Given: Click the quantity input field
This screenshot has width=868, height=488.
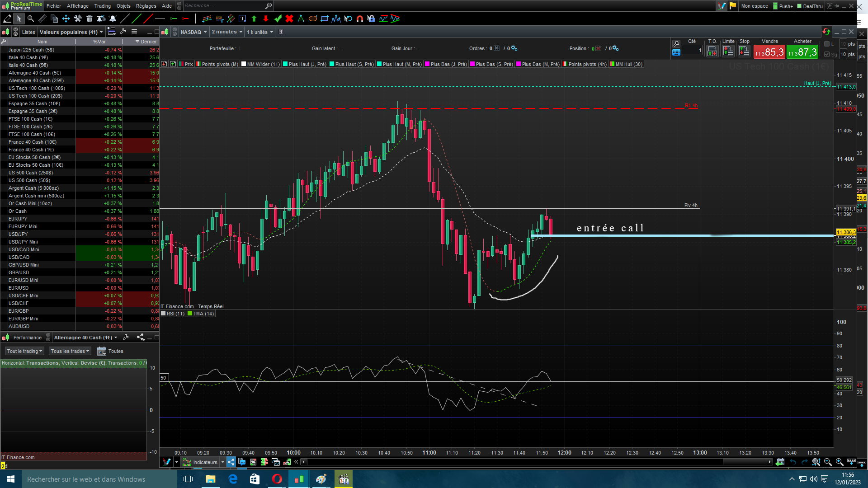Looking at the screenshot, I should coord(692,50).
